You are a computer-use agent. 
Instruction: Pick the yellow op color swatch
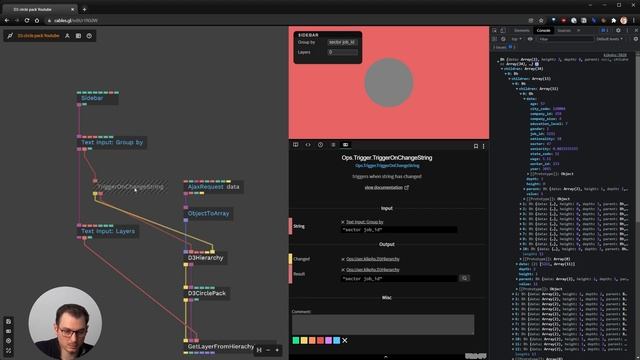(304, 340)
